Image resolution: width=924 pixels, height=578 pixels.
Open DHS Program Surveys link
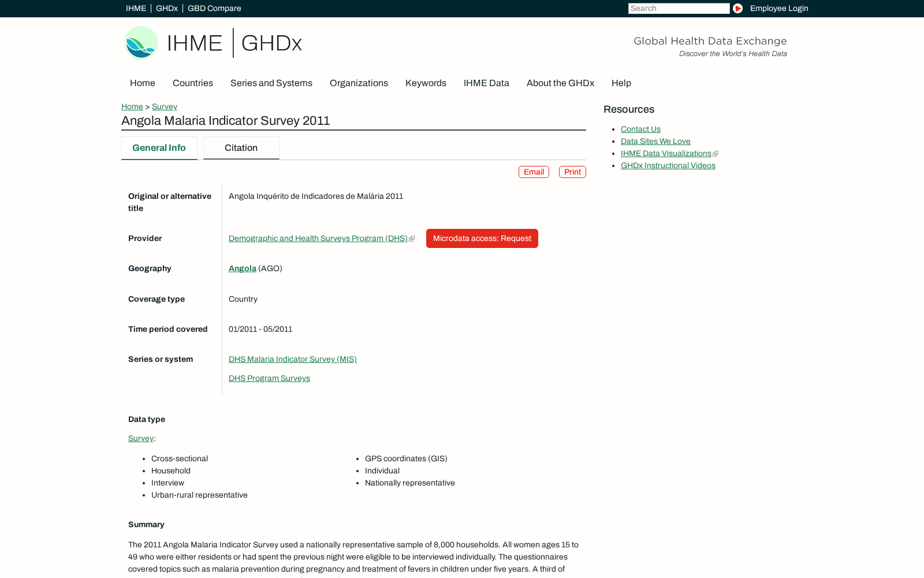[x=269, y=379]
